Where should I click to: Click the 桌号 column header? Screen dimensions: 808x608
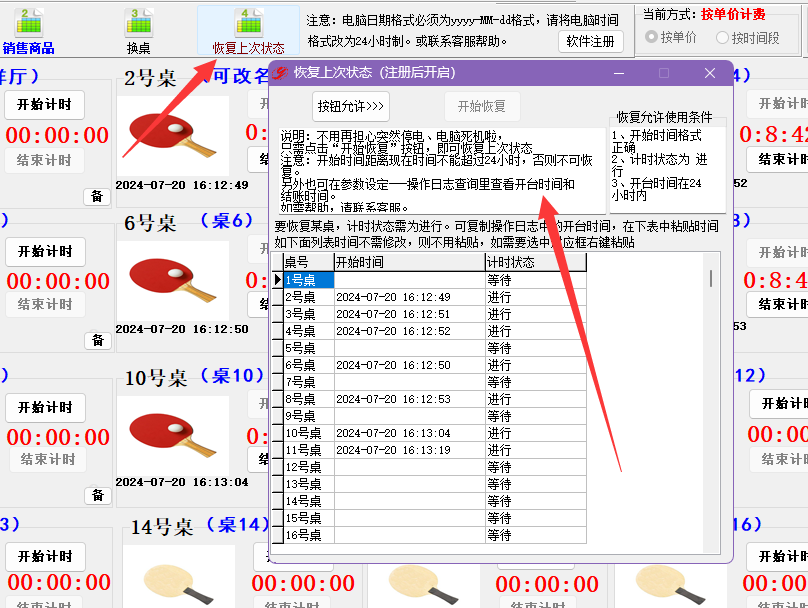click(x=309, y=262)
